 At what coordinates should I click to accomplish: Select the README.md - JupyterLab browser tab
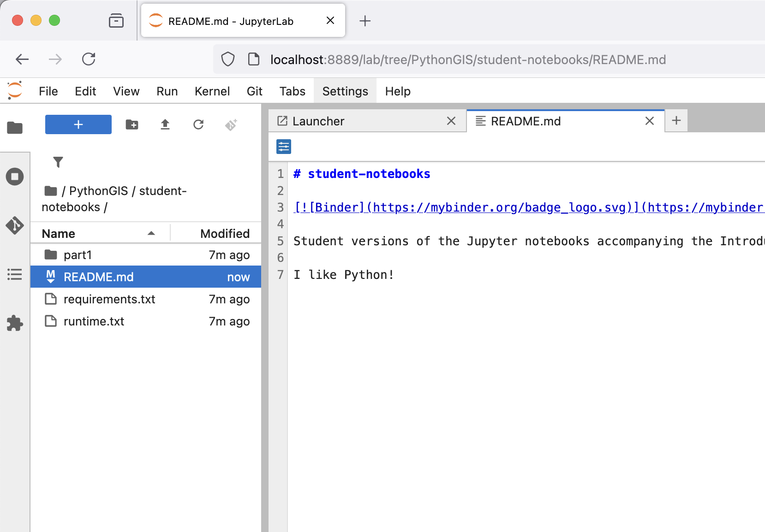point(243,21)
